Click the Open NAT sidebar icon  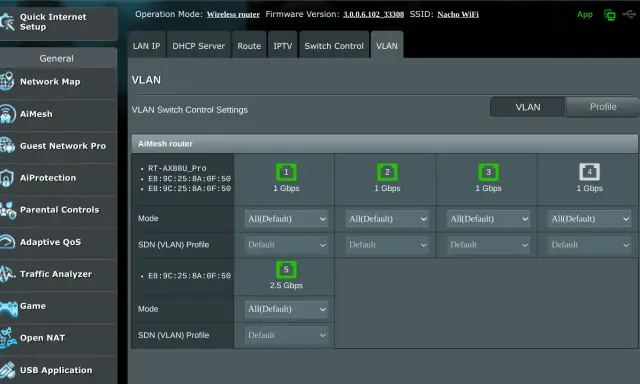click(7, 338)
